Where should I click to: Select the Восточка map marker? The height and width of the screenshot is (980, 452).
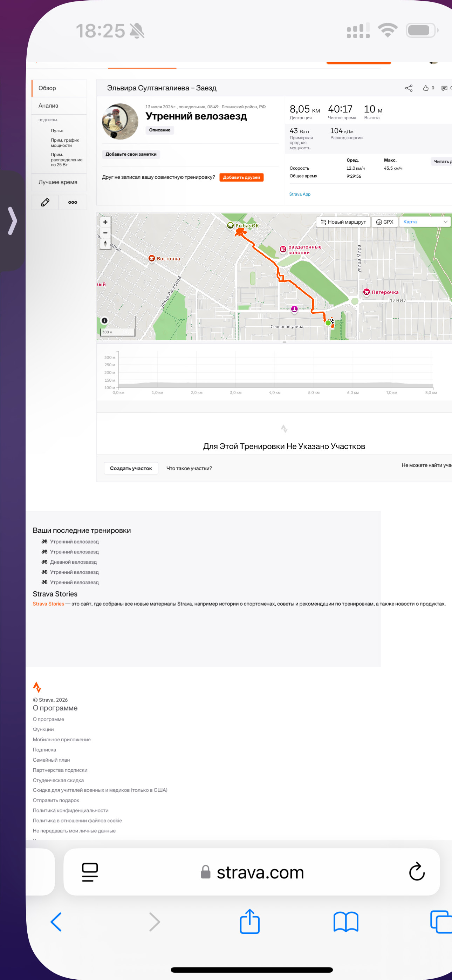(151, 258)
